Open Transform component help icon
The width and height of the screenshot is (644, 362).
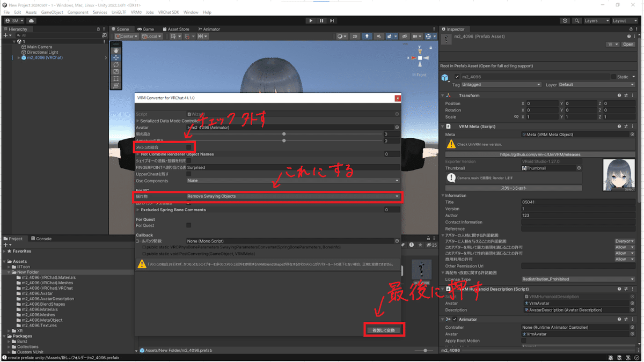point(619,95)
